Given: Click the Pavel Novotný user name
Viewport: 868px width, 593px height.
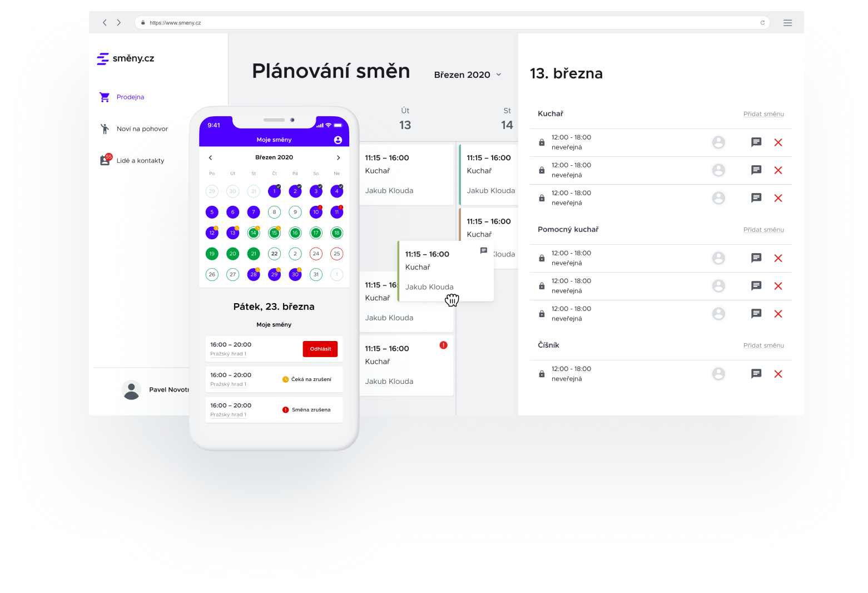Looking at the screenshot, I should pyautogui.click(x=169, y=390).
